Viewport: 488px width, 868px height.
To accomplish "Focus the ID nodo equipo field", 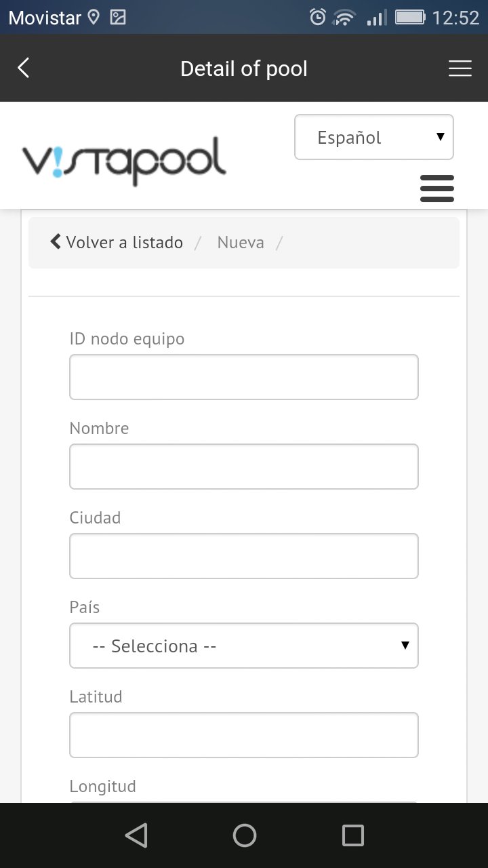I will tap(243, 377).
